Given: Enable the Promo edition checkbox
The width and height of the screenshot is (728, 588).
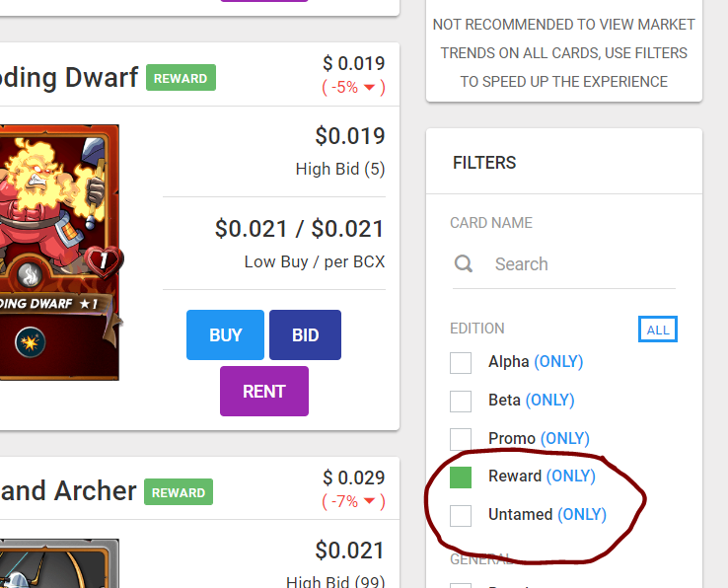Looking at the screenshot, I should pyautogui.click(x=461, y=439).
